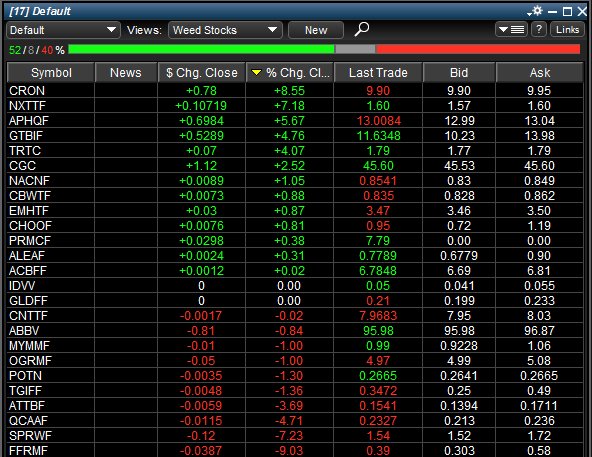Click the Links button
Screen dimensions: 592x457
[567, 29]
